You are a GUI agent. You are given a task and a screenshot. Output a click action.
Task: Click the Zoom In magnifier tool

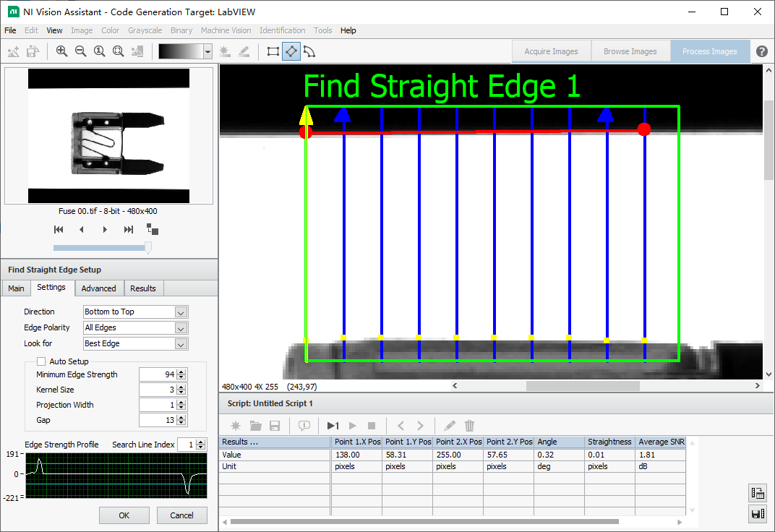pos(61,51)
